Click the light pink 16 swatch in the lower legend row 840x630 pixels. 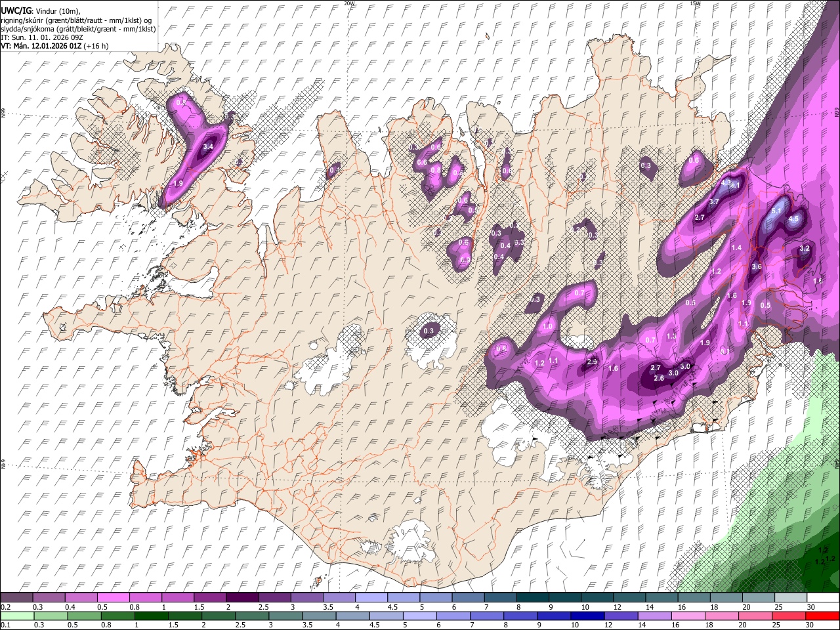coord(688,616)
